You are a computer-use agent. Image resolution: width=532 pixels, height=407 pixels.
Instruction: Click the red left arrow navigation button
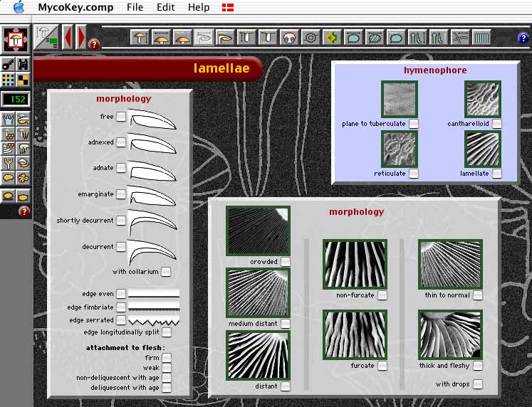(x=68, y=37)
